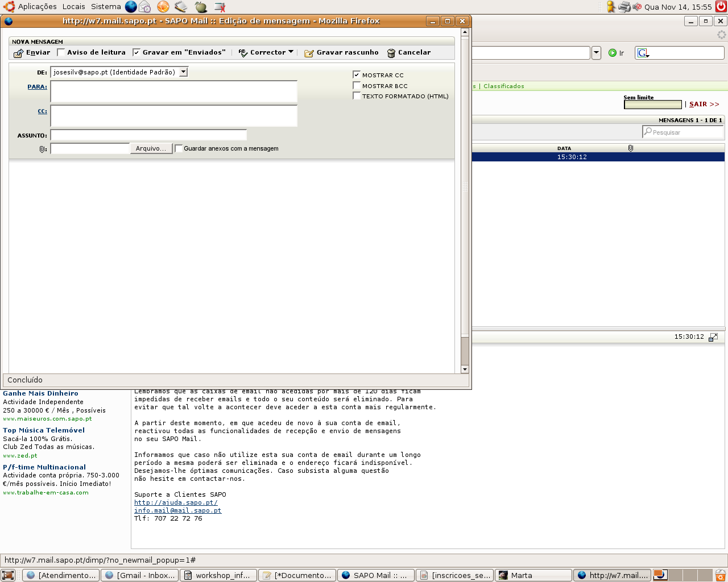The image size is (728, 582).
Task: Click the Firefox throbber loading icon
Action: pyautogui.click(x=722, y=35)
